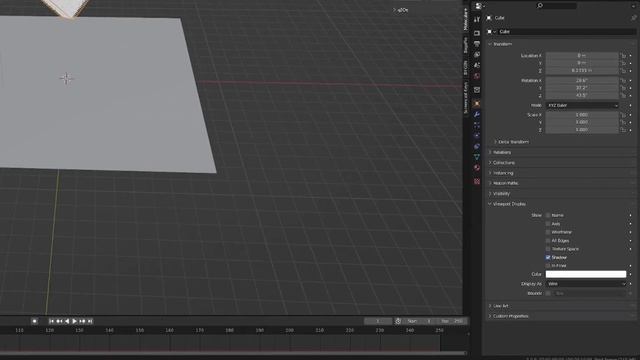Open the Material properties tab
This screenshot has height=360, width=640.
click(477, 168)
